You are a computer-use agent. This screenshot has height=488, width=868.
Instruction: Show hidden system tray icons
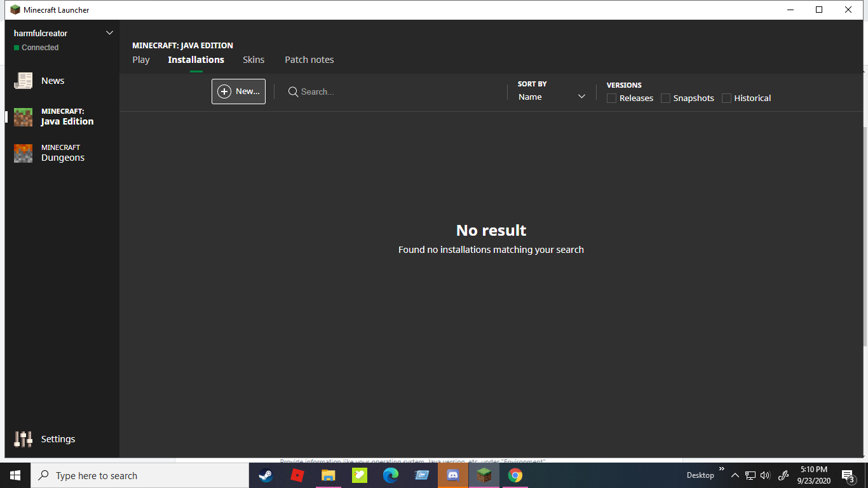pos(735,475)
